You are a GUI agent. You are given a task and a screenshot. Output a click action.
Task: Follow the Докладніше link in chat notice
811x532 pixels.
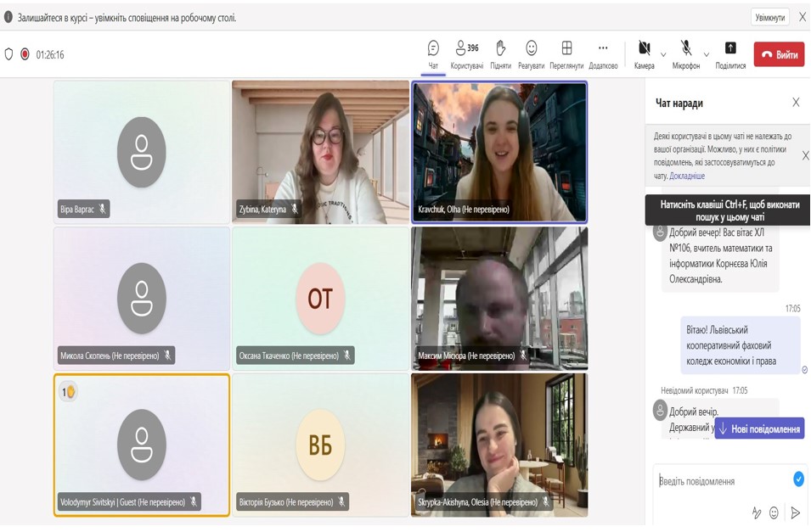point(687,176)
